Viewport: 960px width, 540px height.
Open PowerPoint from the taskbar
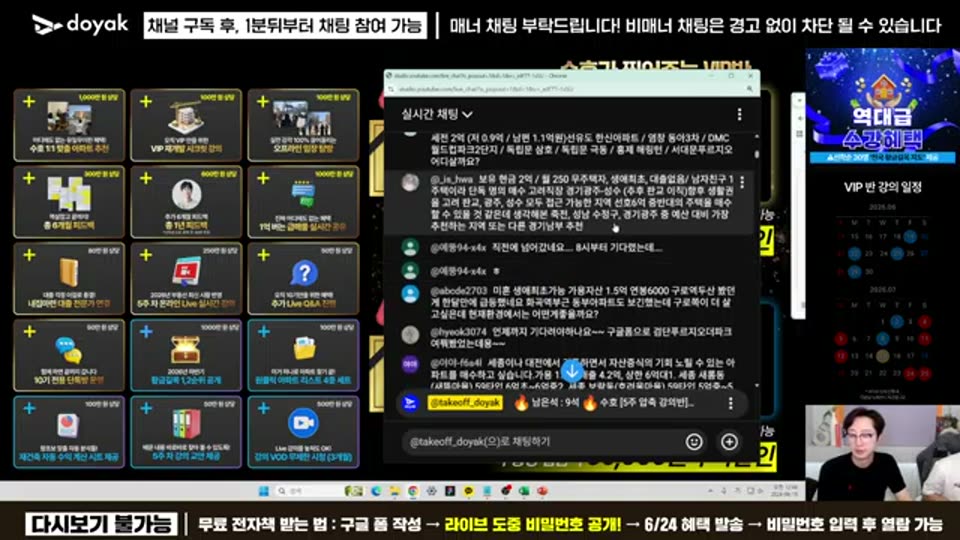(542, 491)
